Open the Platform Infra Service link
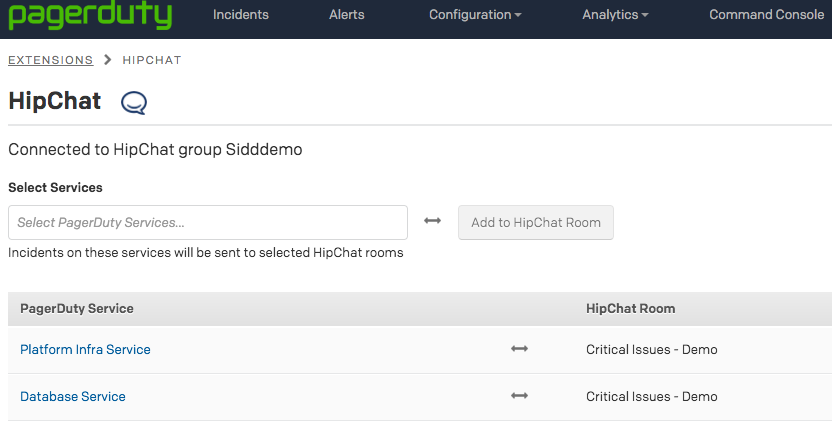This screenshot has height=431, width=832. [85, 349]
